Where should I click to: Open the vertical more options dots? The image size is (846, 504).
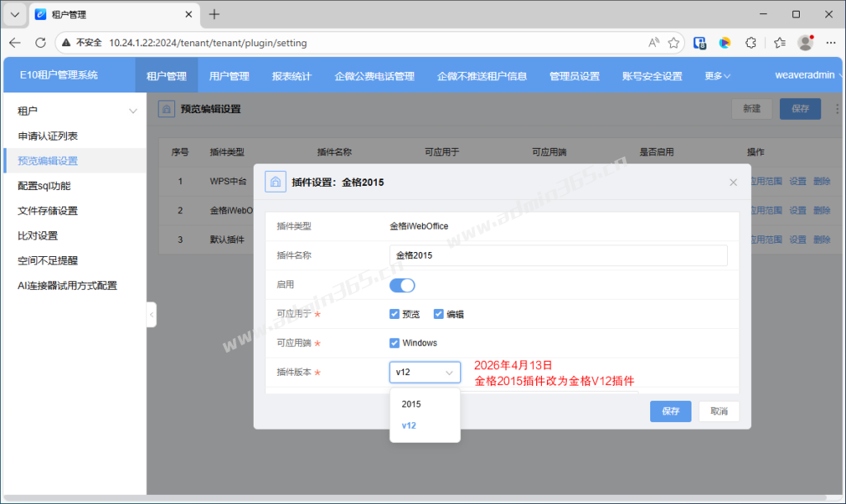[837, 109]
